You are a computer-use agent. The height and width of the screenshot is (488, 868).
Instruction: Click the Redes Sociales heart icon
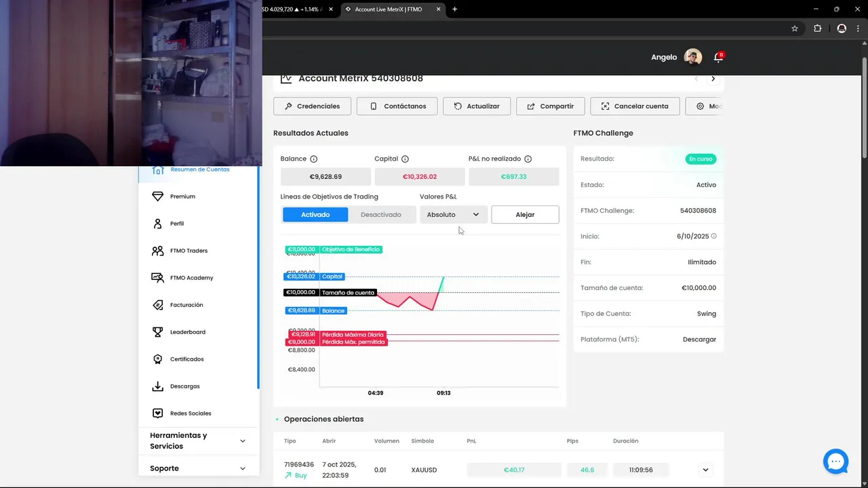tap(157, 413)
